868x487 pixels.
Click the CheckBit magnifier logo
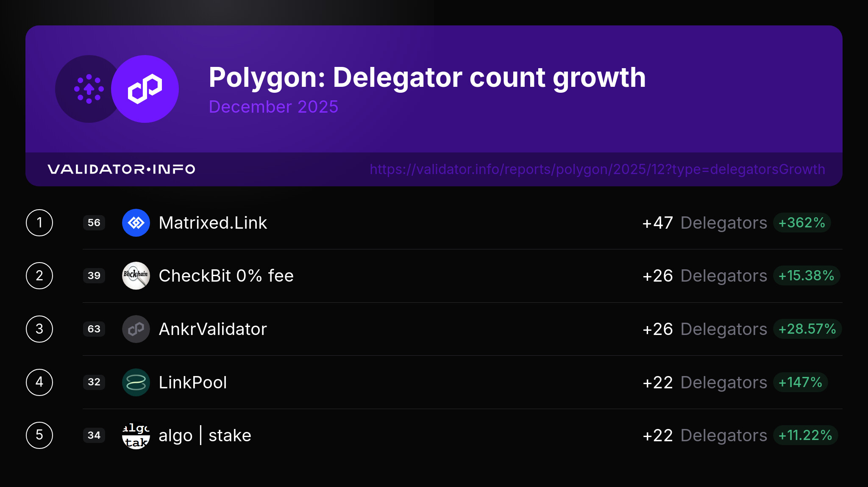(x=136, y=276)
